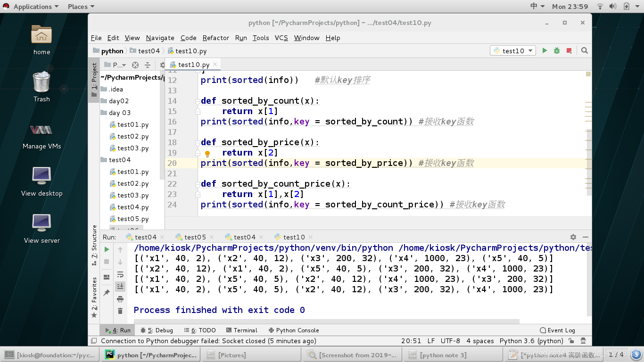Open the File menu
Screen dimensions: 644x362
pos(96,38)
